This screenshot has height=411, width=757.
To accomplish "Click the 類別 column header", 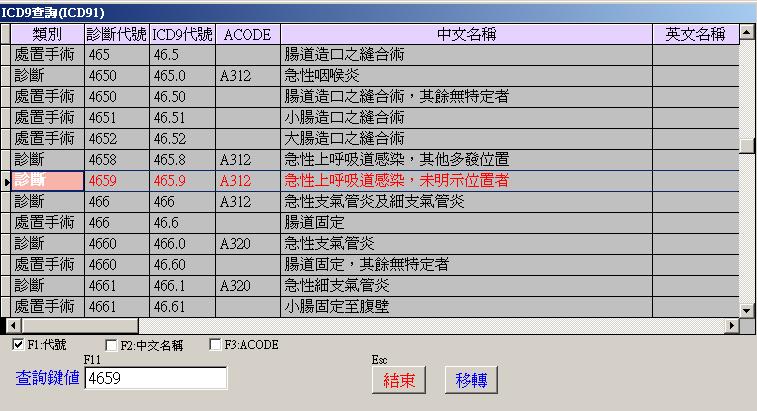I will click(47, 34).
